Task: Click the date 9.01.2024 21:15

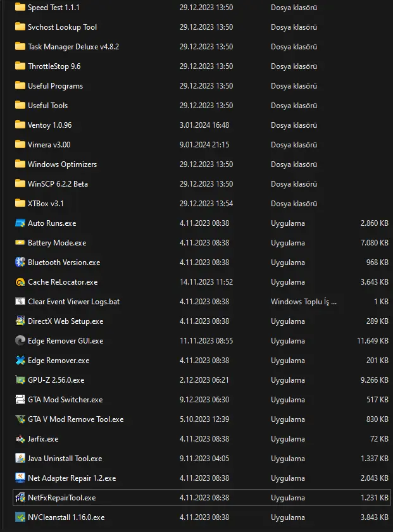Action: pyautogui.click(x=204, y=145)
